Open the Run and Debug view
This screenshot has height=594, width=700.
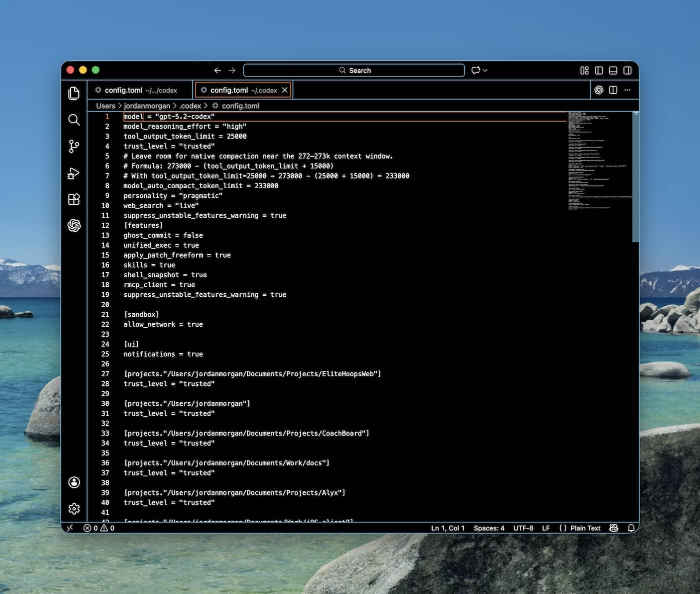(74, 173)
